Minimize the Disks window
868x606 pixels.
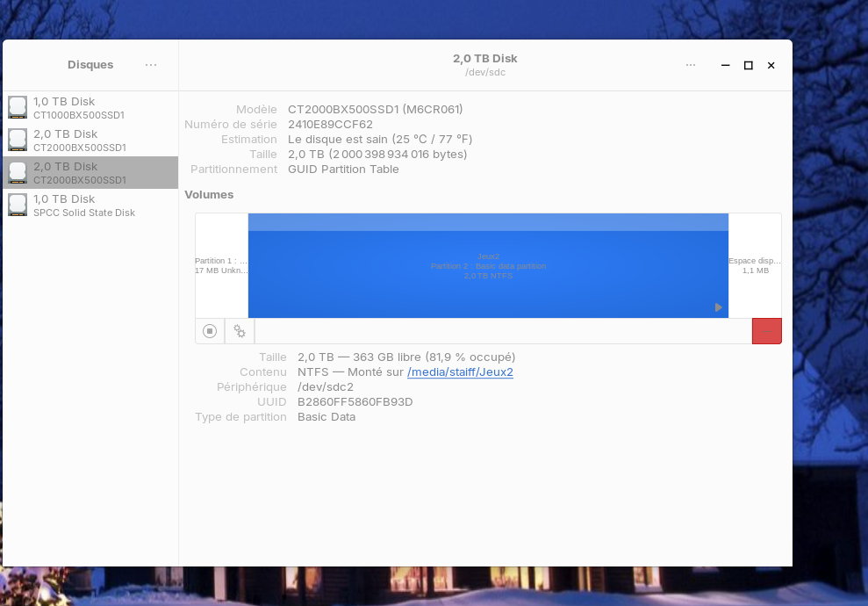click(725, 65)
